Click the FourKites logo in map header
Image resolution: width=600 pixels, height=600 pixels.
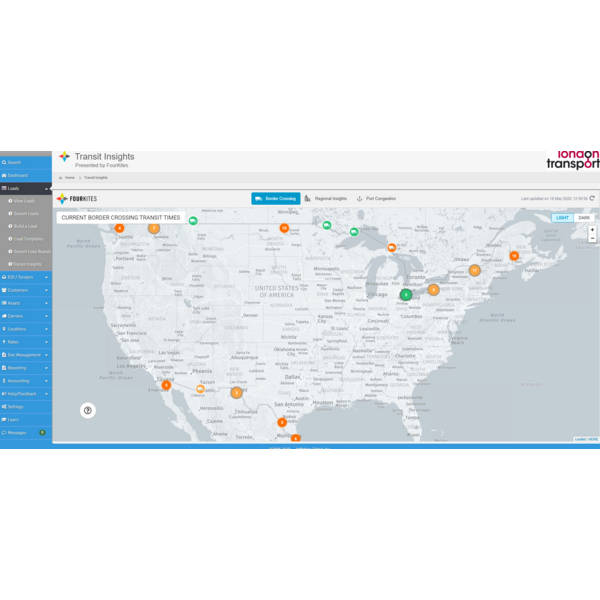point(76,199)
